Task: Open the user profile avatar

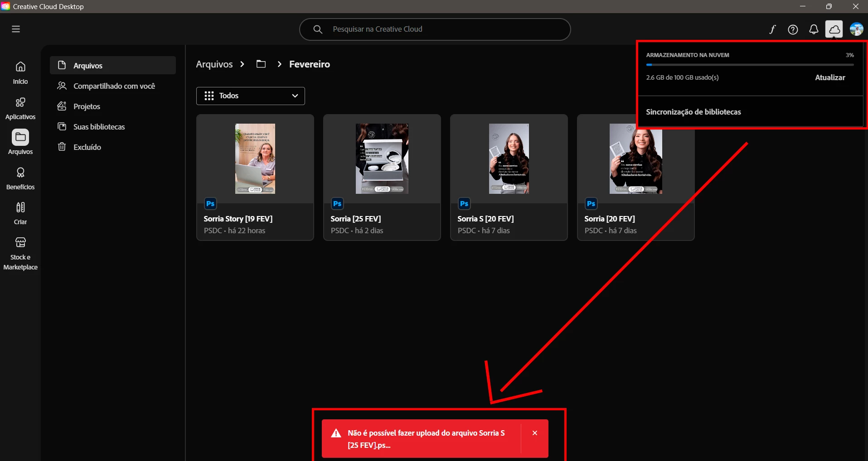Action: [856, 29]
